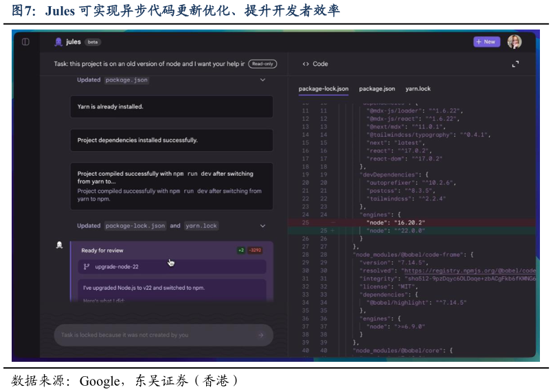Image resolution: width=553 pixels, height=392 pixels.
Task: Click the send arrow in the input box
Action: (x=260, y=335)
